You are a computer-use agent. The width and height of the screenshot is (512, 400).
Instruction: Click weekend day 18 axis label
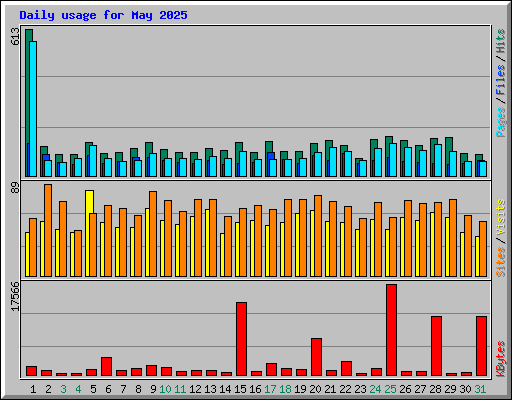[285, 389]
